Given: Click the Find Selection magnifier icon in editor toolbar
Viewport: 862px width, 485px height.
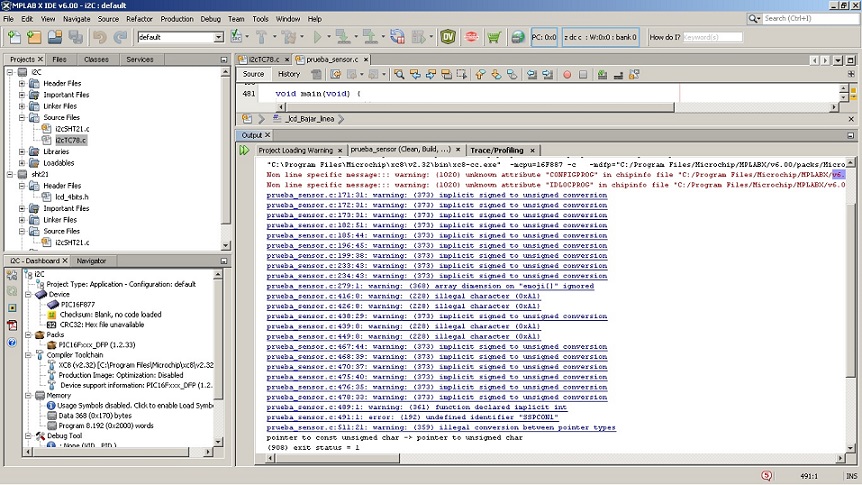Looking at the screenshot, I should coord(399,74).
